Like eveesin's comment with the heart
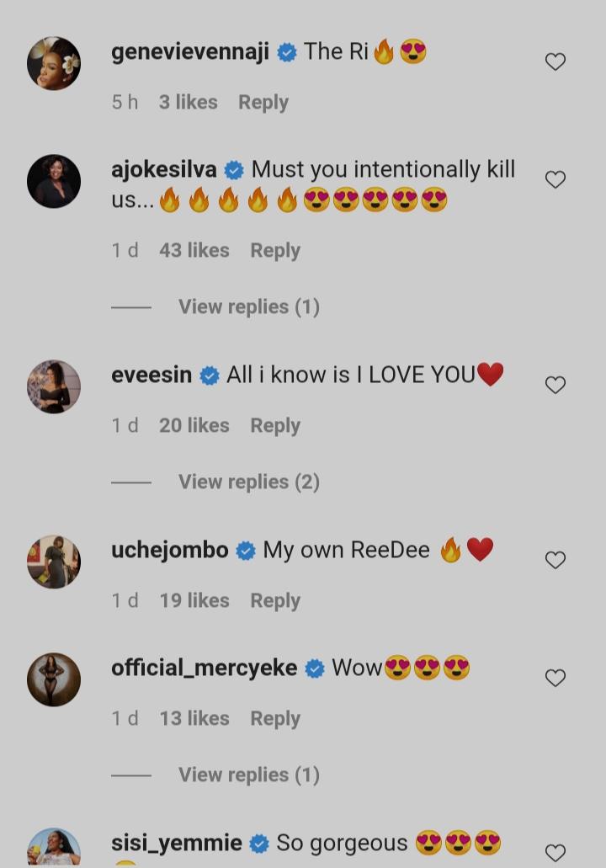The width and height of the screenshot is (606, 868). tap(555, 385)
